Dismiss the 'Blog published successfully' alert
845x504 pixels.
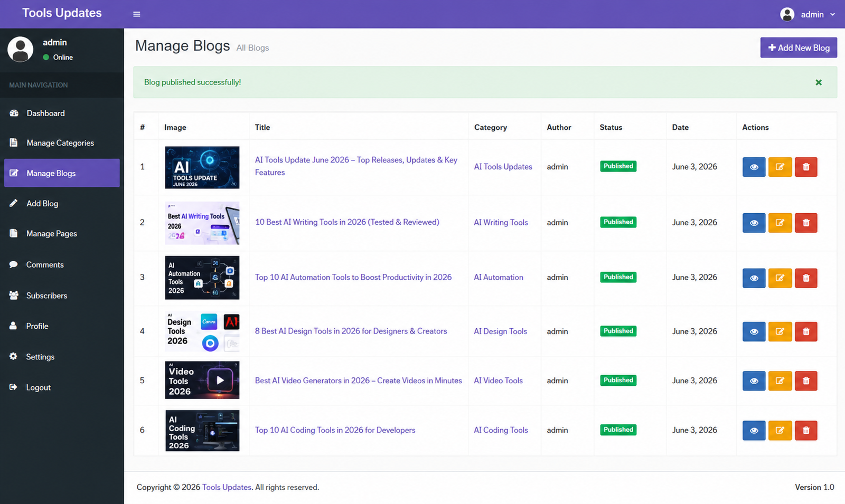[818, 82]
